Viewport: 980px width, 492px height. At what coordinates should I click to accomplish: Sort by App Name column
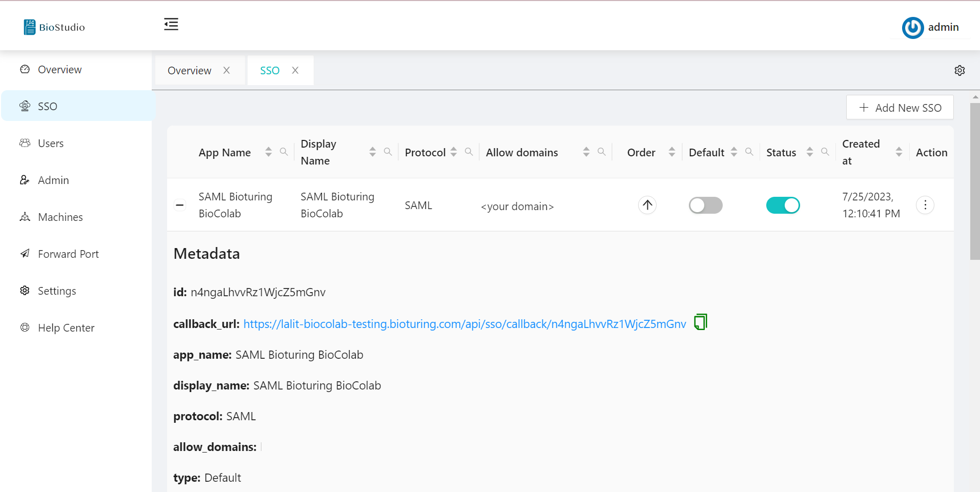pos(269,152)
